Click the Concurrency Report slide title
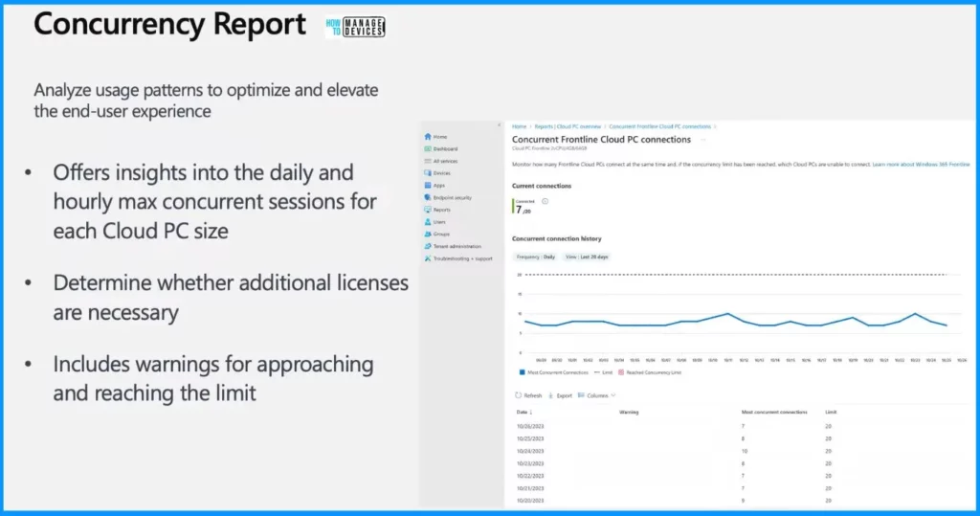980x516 pixels. tap(169, 25)
